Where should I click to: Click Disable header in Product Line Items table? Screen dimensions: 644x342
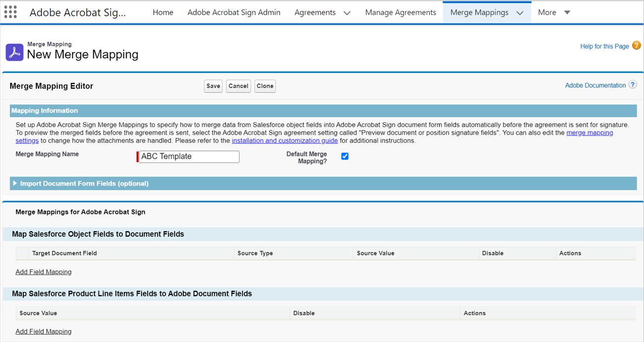[x=304, y=313]
